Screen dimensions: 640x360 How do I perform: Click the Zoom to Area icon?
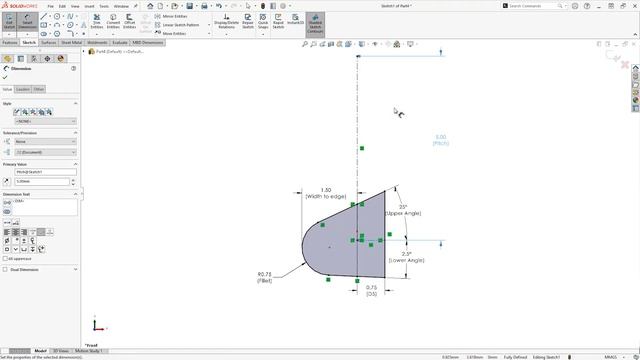[x=313, y=44]
